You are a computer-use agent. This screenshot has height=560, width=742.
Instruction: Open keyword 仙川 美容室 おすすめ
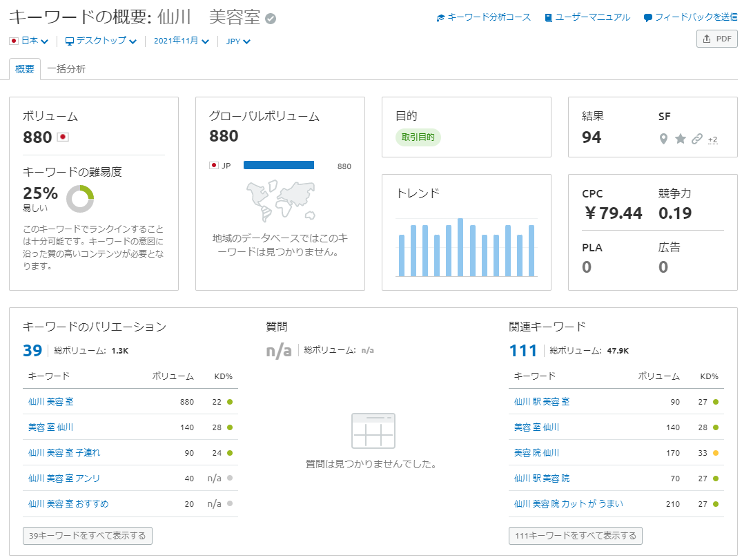68,504
